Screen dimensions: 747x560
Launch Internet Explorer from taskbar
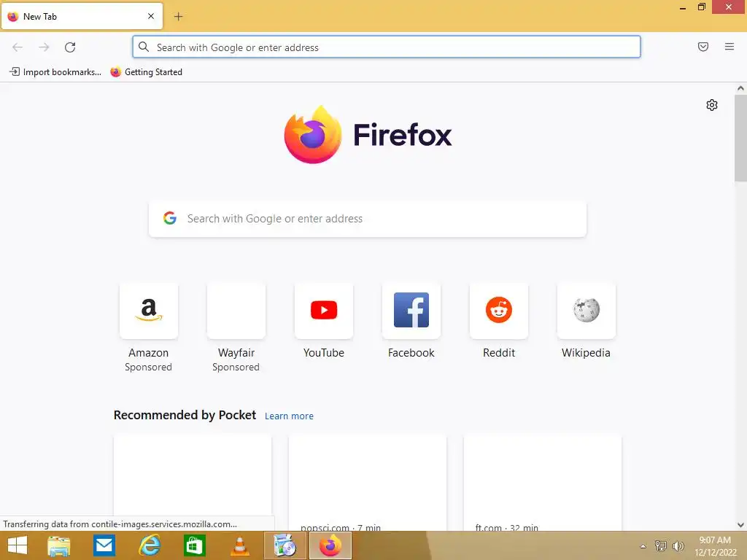point(149,545)
